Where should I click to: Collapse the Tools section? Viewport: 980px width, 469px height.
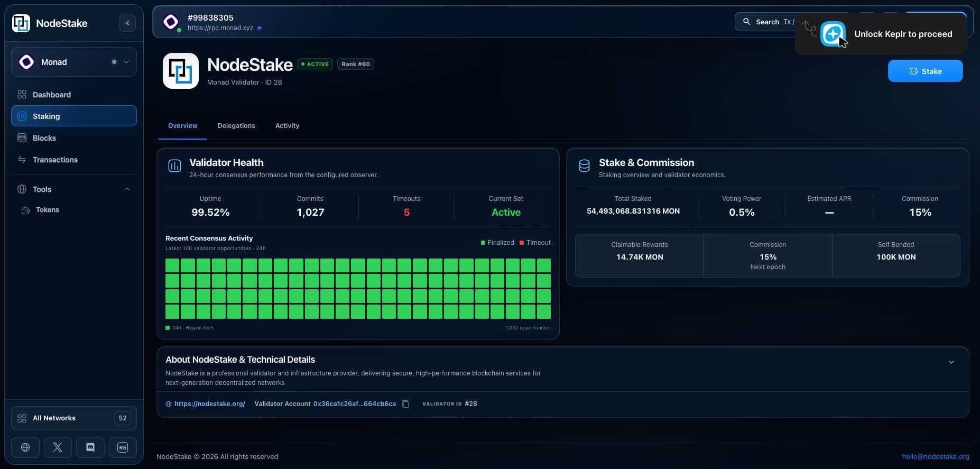coord(127,189)
